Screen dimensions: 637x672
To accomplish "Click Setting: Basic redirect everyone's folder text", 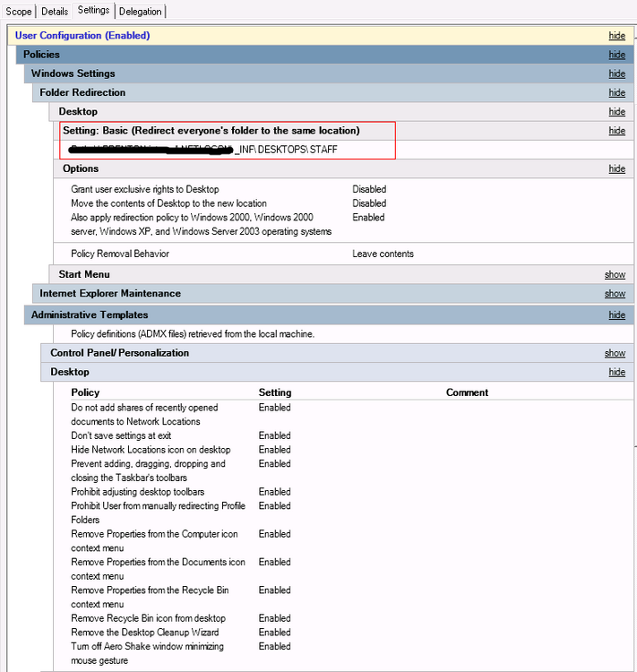I will point(211,131).
